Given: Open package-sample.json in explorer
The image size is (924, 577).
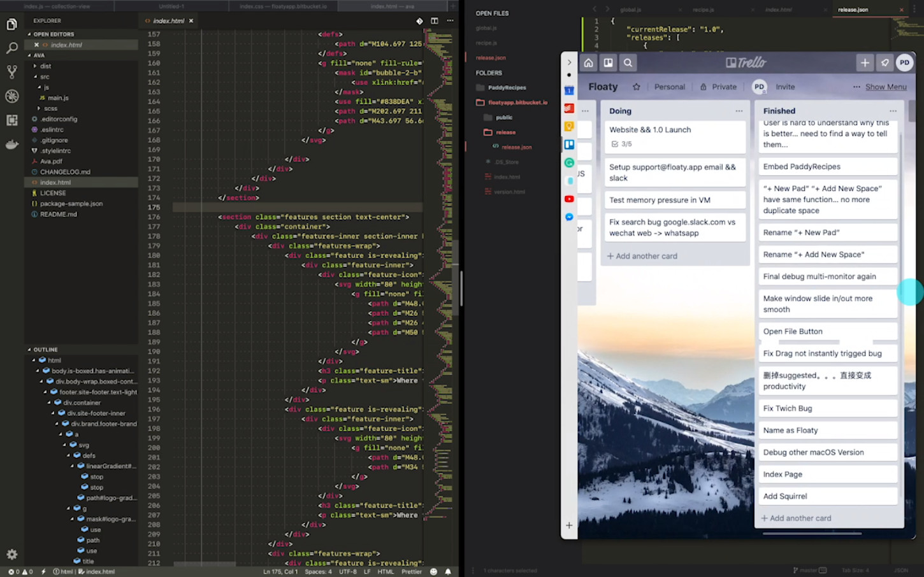Looking at the screenshot, I should coord(71,204).
